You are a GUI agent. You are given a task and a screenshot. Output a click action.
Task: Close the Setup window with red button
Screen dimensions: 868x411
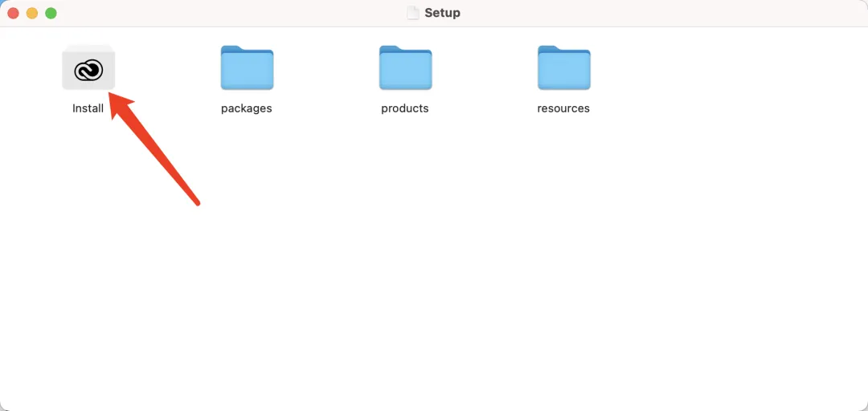[14, 14]
